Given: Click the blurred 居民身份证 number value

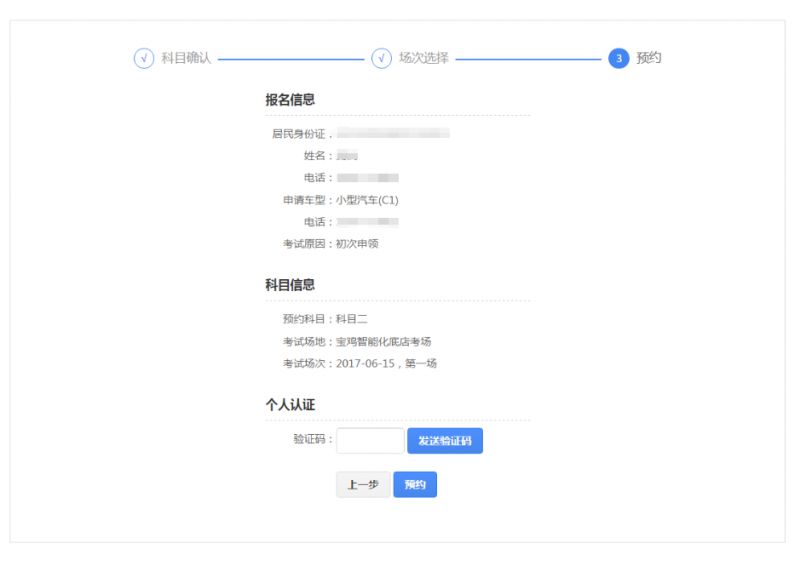Looking at the screenshot, I should [x=392, y=133].
